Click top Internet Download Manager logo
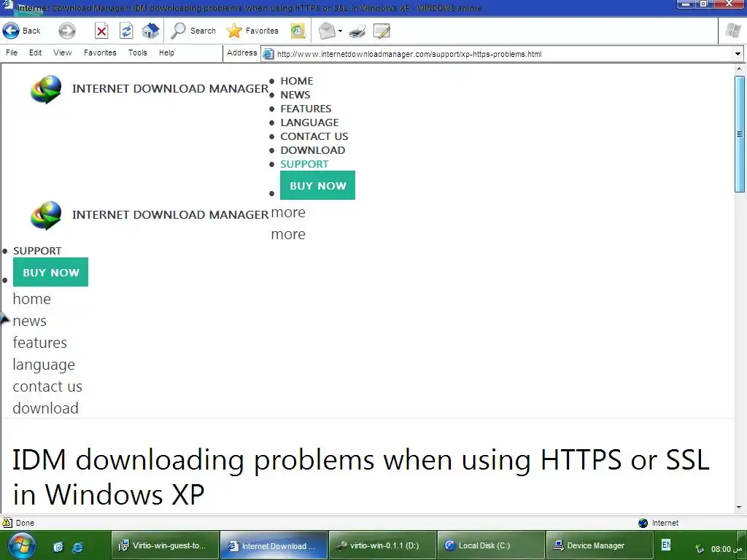The image size is (747, 560). pos(46,89)
